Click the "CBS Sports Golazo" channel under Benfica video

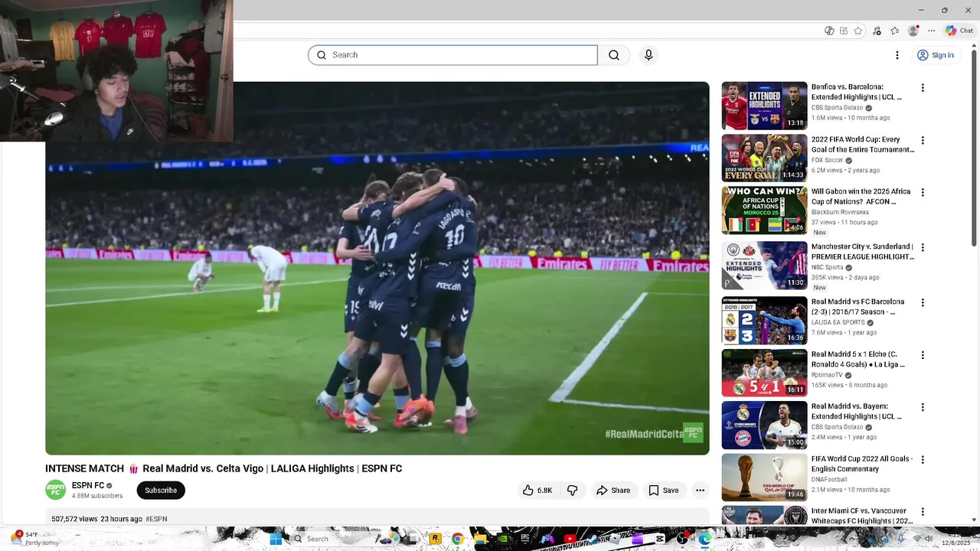[837, 108]
